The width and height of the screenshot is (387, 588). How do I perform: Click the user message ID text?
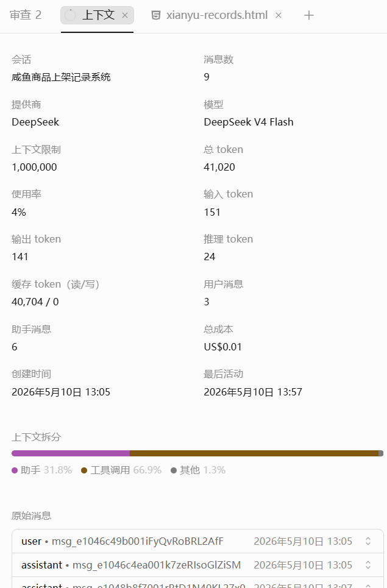pos(137,541)
